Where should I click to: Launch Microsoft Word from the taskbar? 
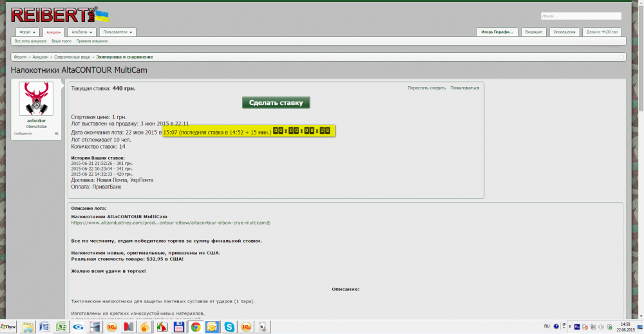[44, 327]
